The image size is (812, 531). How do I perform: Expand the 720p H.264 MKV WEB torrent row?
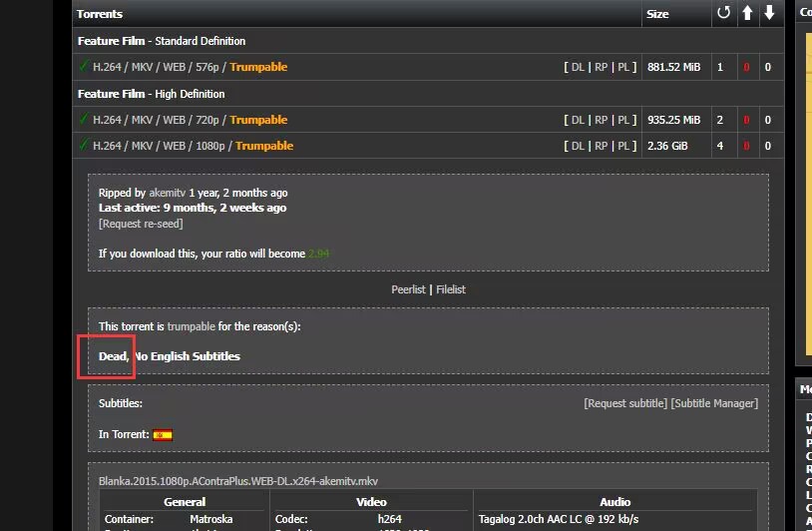click(x=159, y=120)
